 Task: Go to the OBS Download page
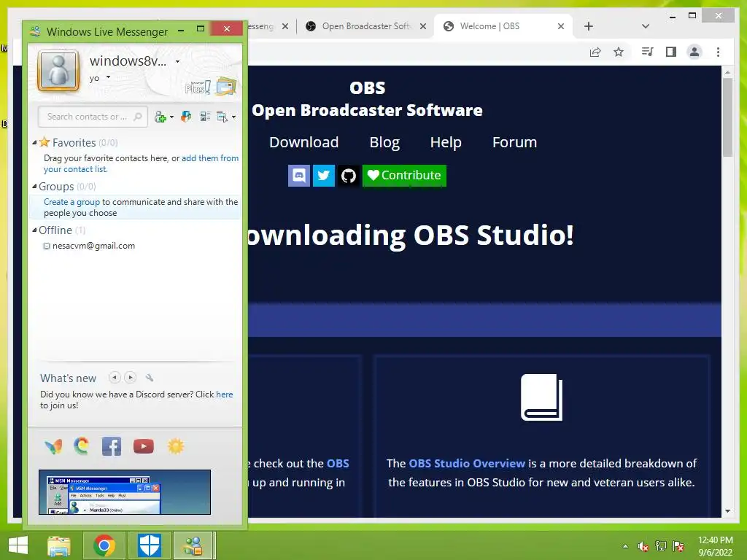(304, 142)
